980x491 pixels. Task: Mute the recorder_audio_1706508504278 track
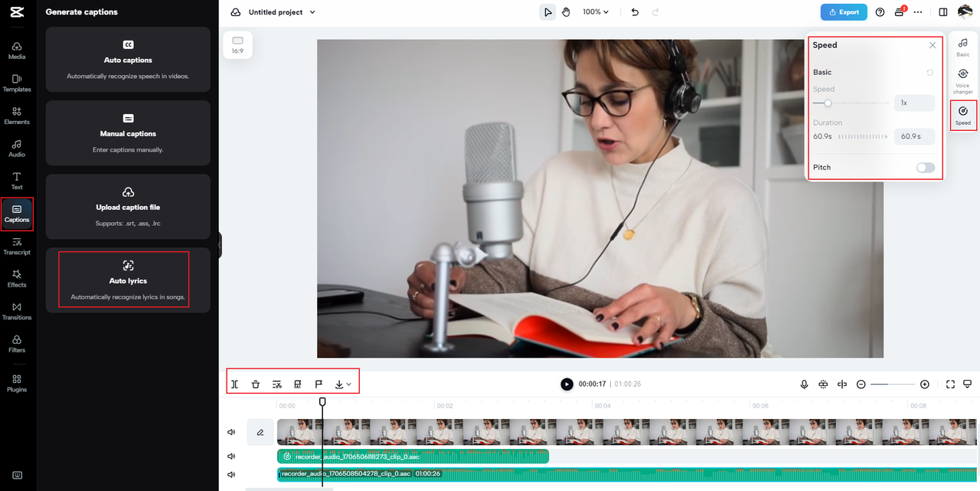click(x=231, y=474)
